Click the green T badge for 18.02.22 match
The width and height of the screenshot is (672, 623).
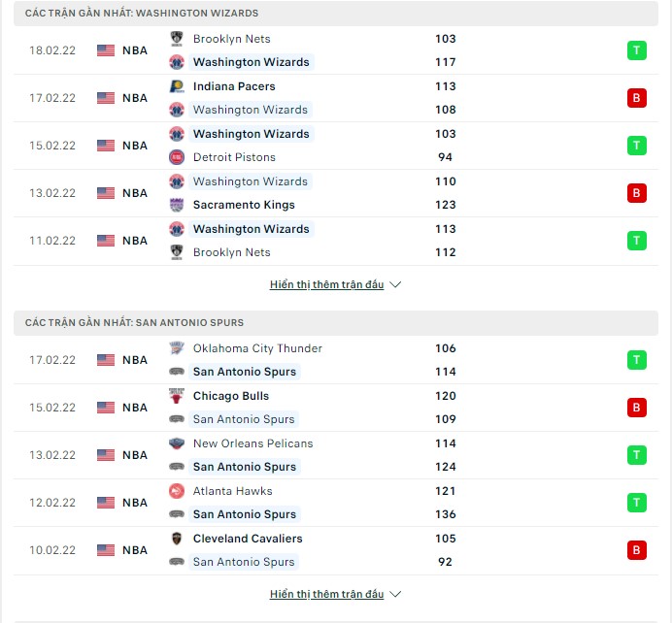pyautogui.click(x=636, y=50)
